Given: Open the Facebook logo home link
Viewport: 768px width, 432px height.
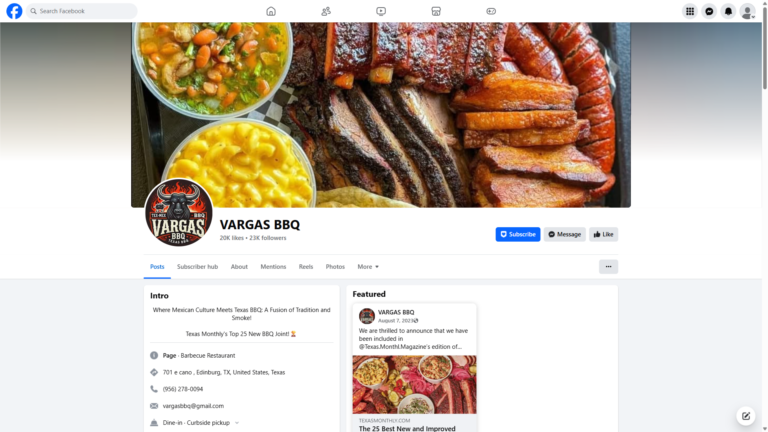Looking at the screenshot, I should pos(14,11).
